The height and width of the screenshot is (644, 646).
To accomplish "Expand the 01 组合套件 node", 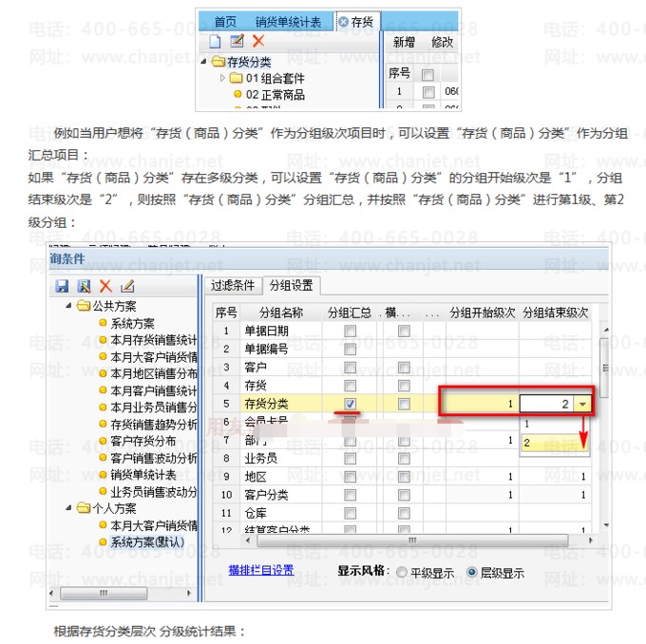I will [x=222, y=78].
